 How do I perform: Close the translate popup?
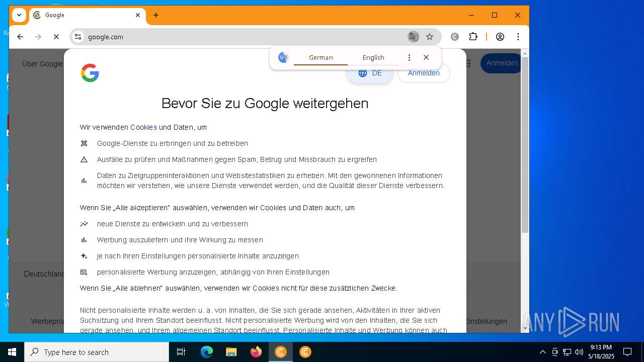click(426, 57)
